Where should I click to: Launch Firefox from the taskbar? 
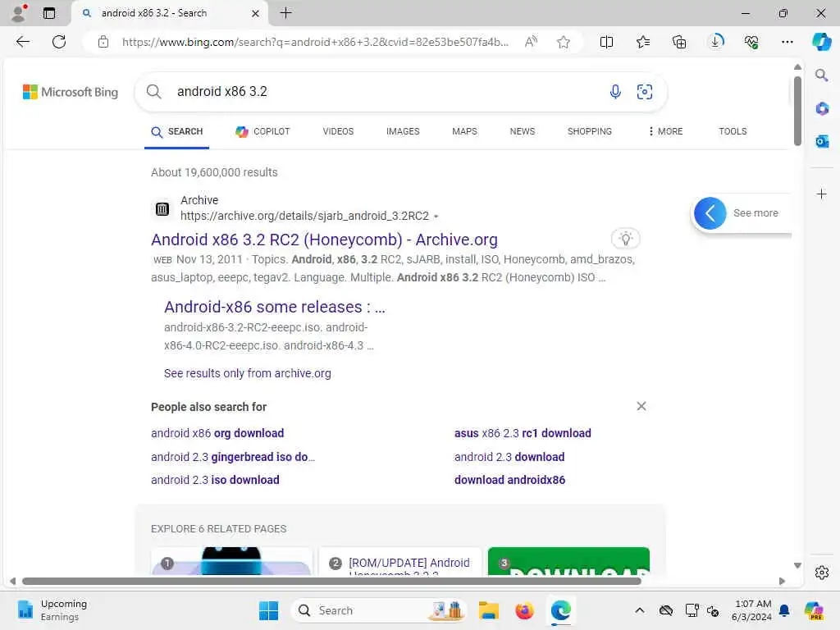[x=524, y=610]
